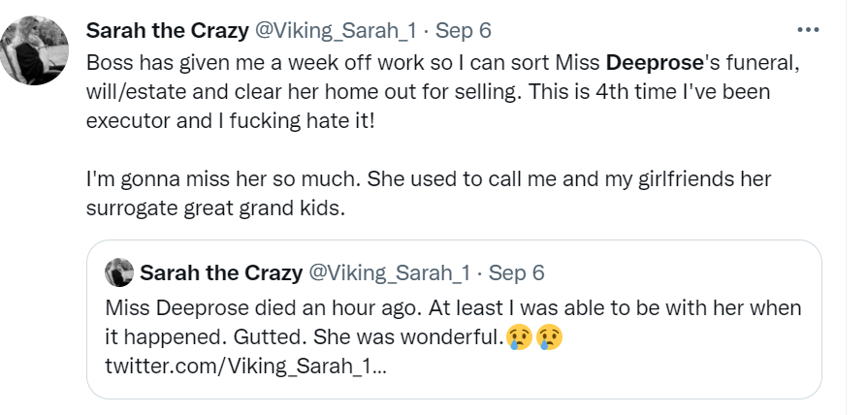The height and width of the screenshot is (415, 868).
Task: Open the main tweet's Sep 6 timestamp
Action: pyautogui.click(x=464, y=30)
